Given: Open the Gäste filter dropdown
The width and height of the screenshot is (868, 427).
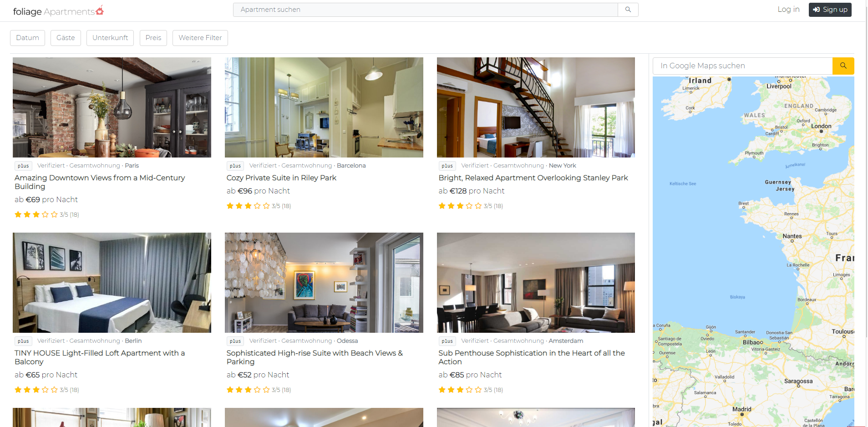Looking at the screenshot, I should [66, 38].
